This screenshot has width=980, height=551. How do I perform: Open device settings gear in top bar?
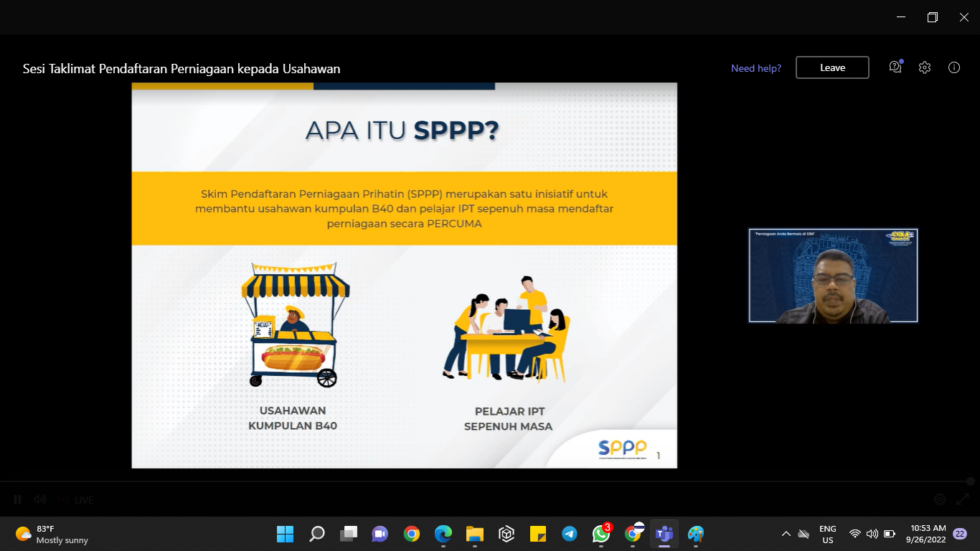click(925, 67)
